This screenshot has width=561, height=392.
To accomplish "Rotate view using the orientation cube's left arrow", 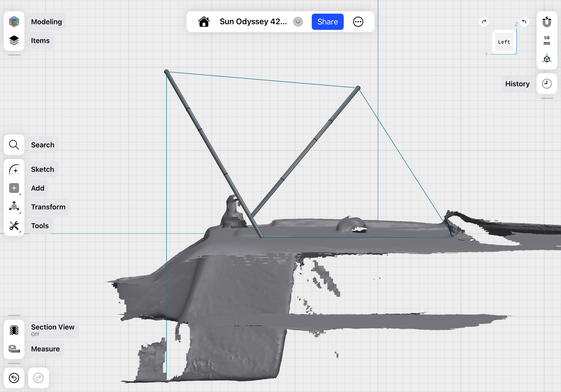I will [484, 22].
